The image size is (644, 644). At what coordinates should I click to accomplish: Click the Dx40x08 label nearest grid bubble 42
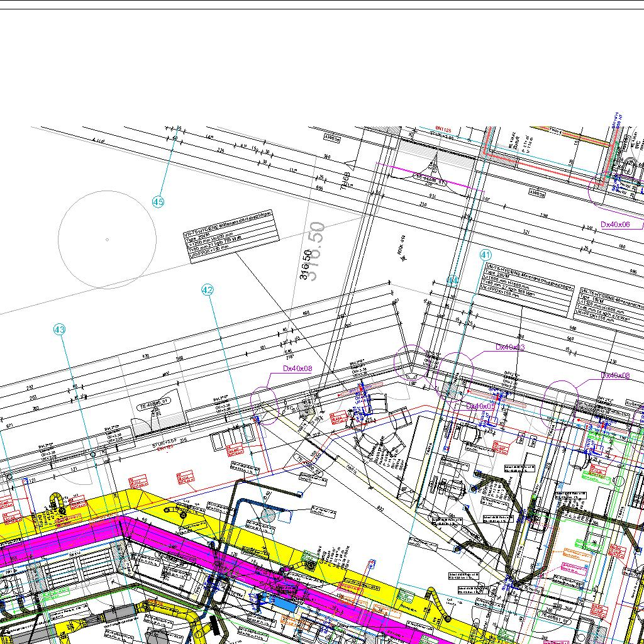click(297, 369)
